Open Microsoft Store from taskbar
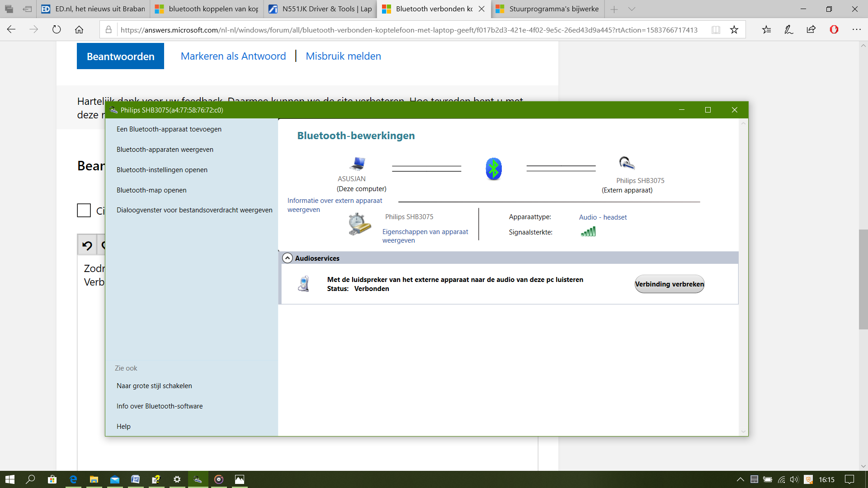Viewport: 868px width, 488px height. (x=52, y=479)
